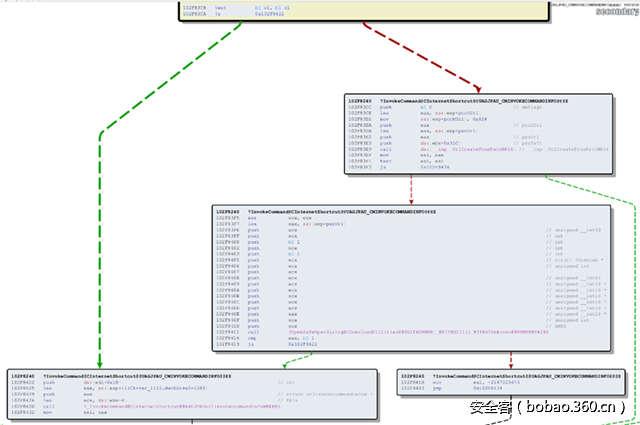This screenshot has height=425, width=640.
Task: Select thin red edge into the OpenSafeOpenDialog block
Action: pos(411,190)
